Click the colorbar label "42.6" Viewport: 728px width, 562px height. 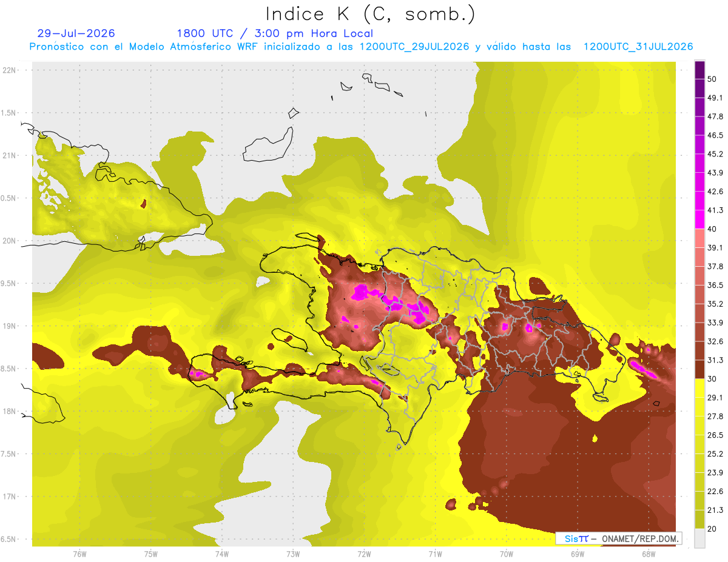[x=716, y=192]
